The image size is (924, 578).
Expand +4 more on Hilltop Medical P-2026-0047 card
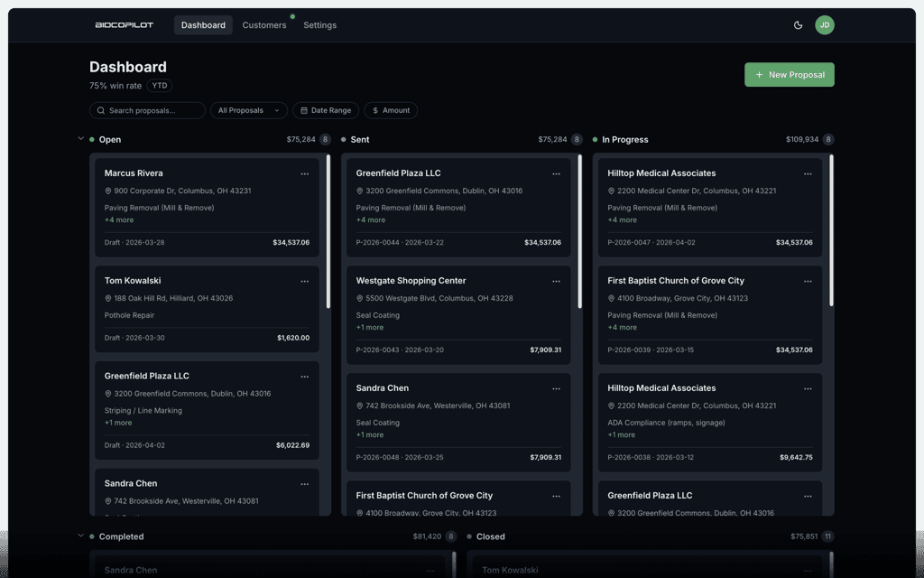623,220
